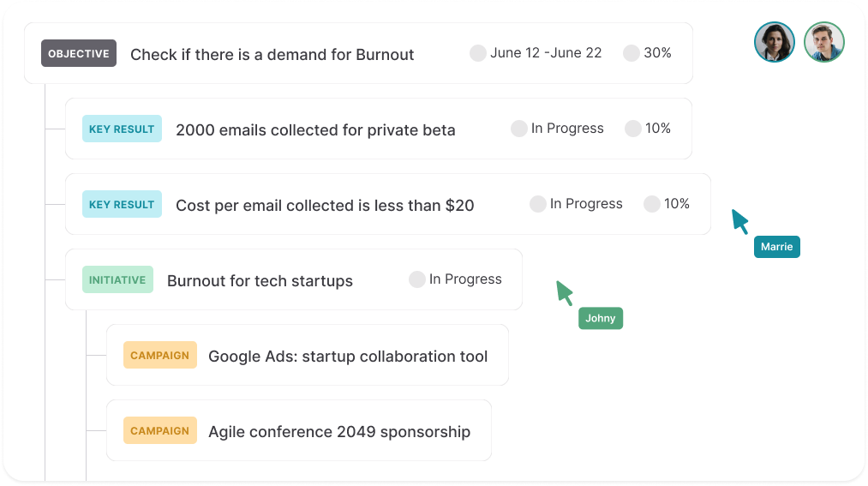Open the June 12 - June 22 date range

point(546,53)
